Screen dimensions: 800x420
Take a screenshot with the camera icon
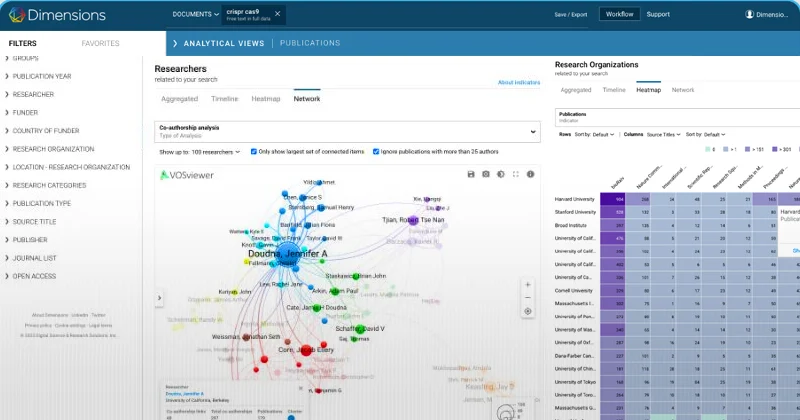coord(485,174)
